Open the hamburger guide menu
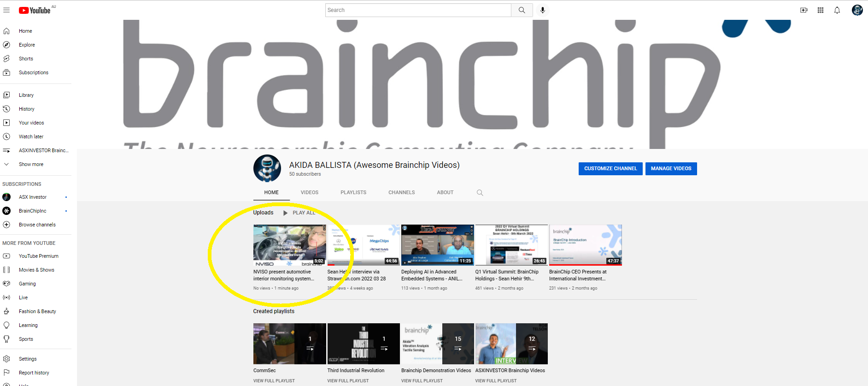This screenshot has height=386, width=868. click(x=6, y=10)
